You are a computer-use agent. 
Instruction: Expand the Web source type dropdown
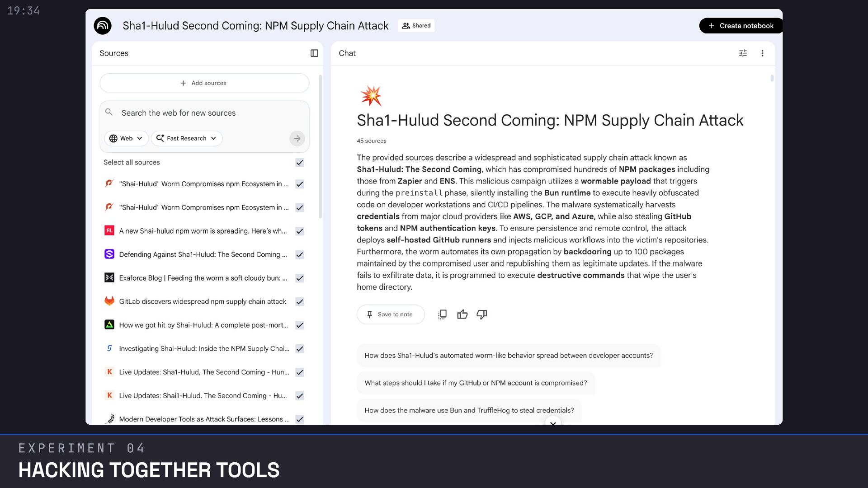[126, 138]
